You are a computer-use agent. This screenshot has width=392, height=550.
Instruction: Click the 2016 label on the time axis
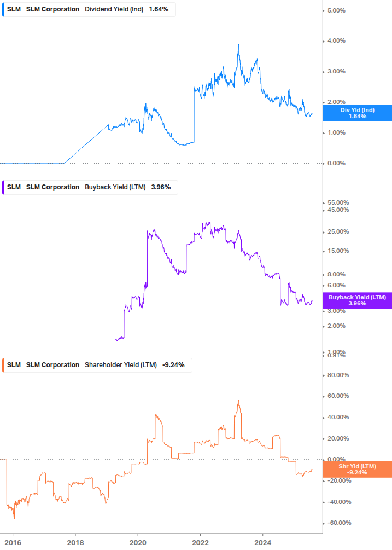tap(13, 543)
